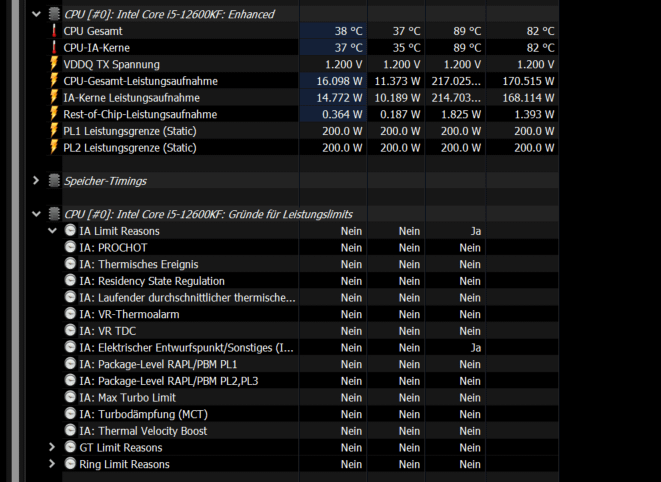Click the clock icon of Ring Limit Reasons
This screenshot has width=661, height=482.
point(70,464)
